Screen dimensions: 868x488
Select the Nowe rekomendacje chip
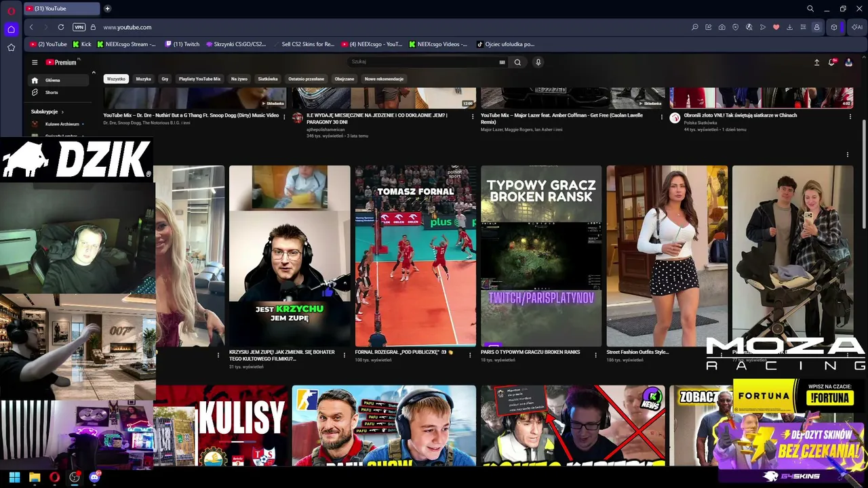pyautogui.click(x=384, y=79)
